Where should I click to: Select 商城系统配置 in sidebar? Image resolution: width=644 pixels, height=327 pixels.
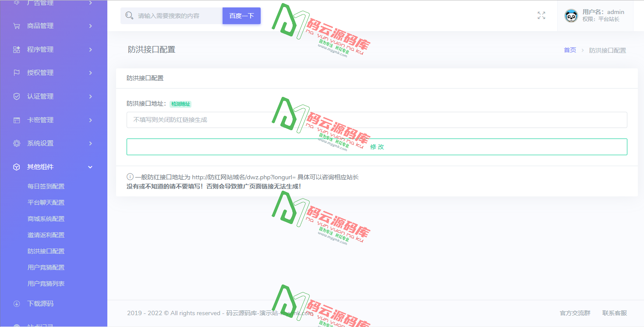point(45,218)
